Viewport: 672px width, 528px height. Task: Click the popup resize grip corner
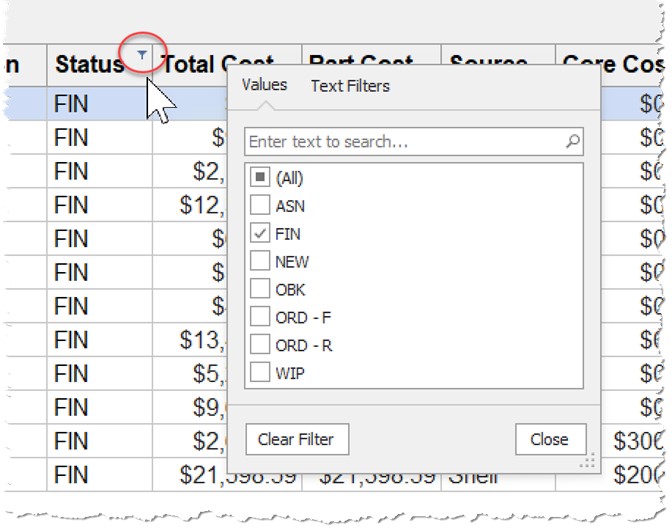tap(588, 460)
